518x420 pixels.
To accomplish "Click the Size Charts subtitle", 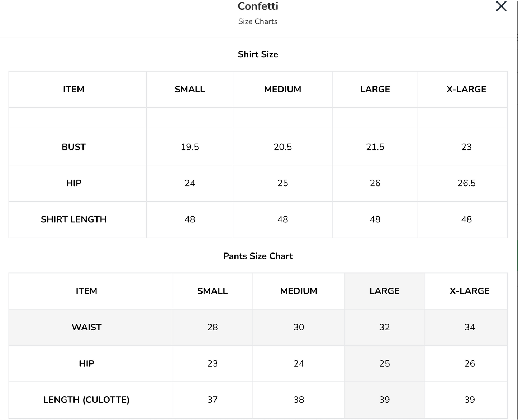I will [x=258, y=21].
